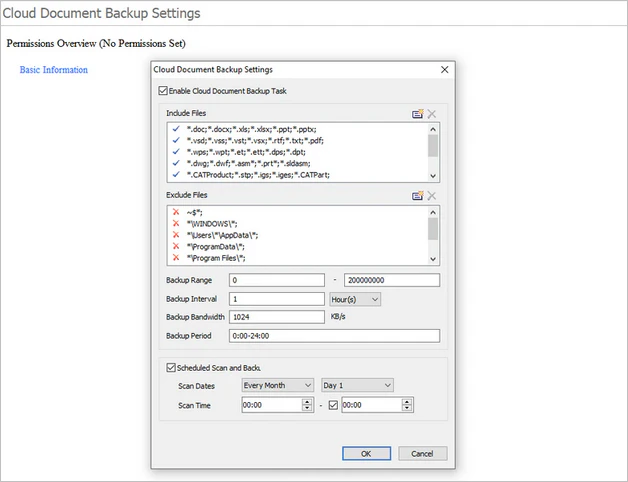
Task: Toggle the scan end time checkbox
Action: 333,405
